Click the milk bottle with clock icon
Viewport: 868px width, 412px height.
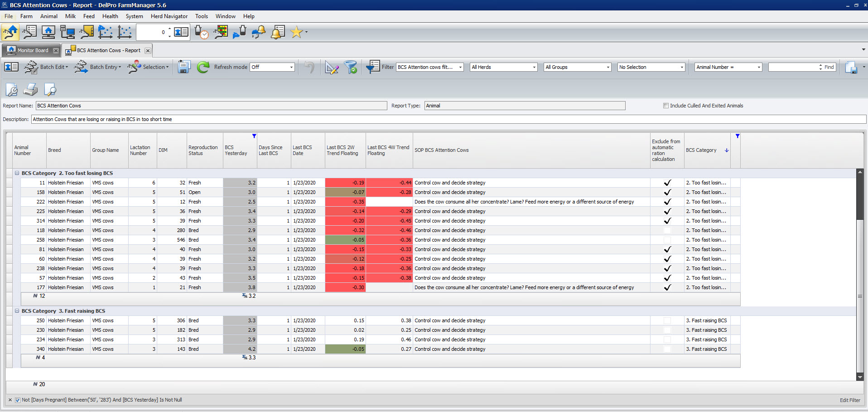click(x=201, y=32)
